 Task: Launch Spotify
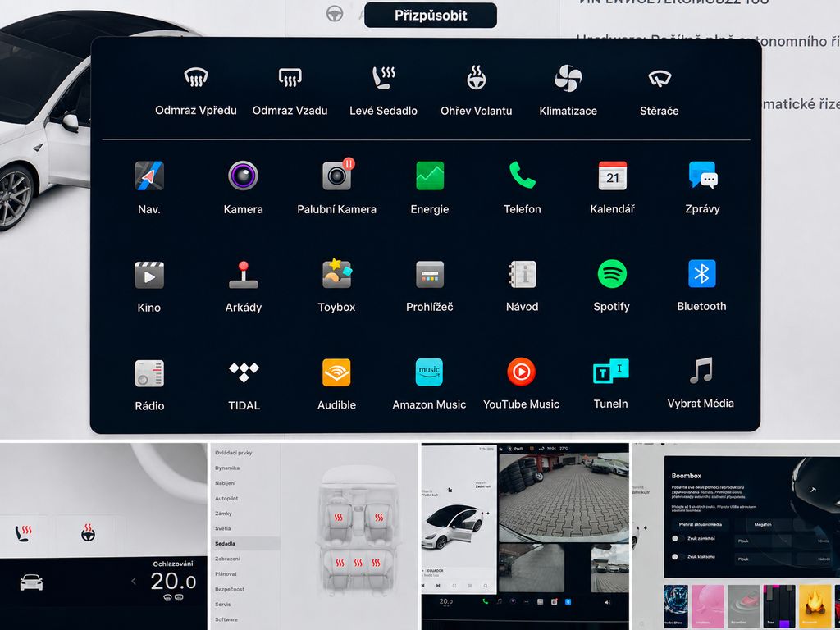click(612, 285)
